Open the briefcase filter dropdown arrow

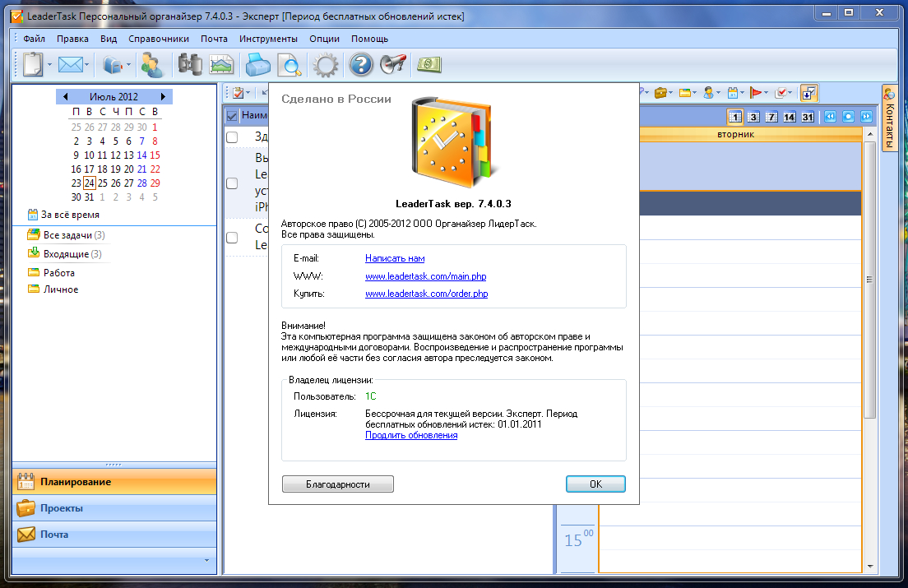pyautogui.click(x=670, y=93)
